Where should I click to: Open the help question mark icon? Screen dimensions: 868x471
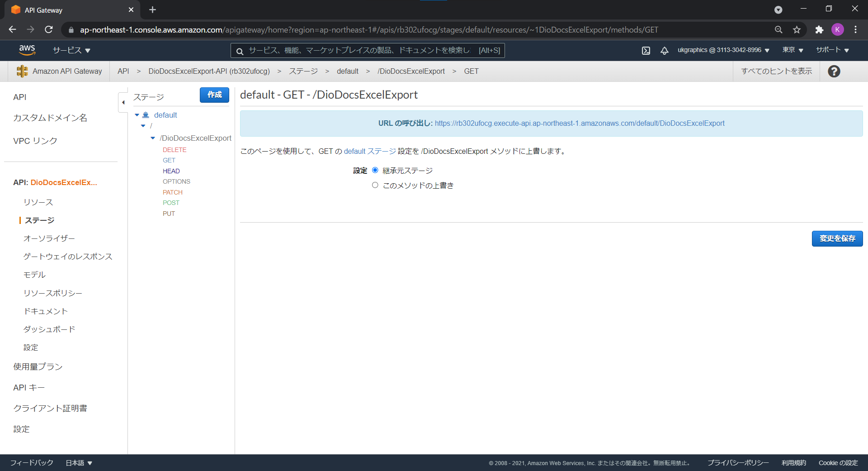tap(834, 71)
